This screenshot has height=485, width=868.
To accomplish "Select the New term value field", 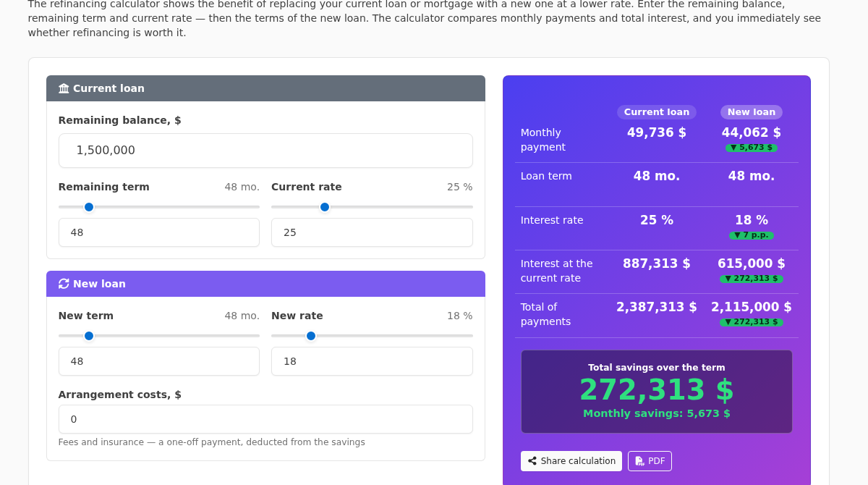I will (159, 361).
